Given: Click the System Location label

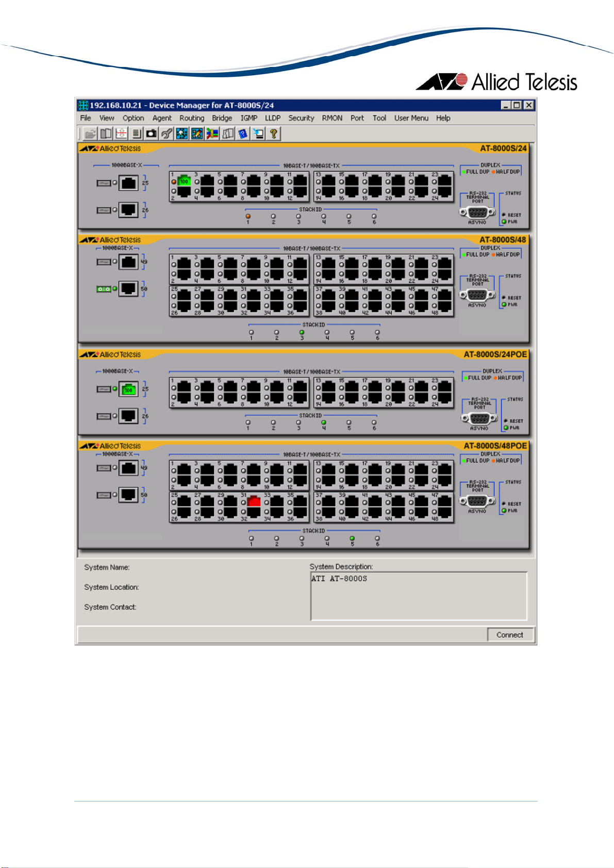Looking at the screenshot, I should pos(111,587).
